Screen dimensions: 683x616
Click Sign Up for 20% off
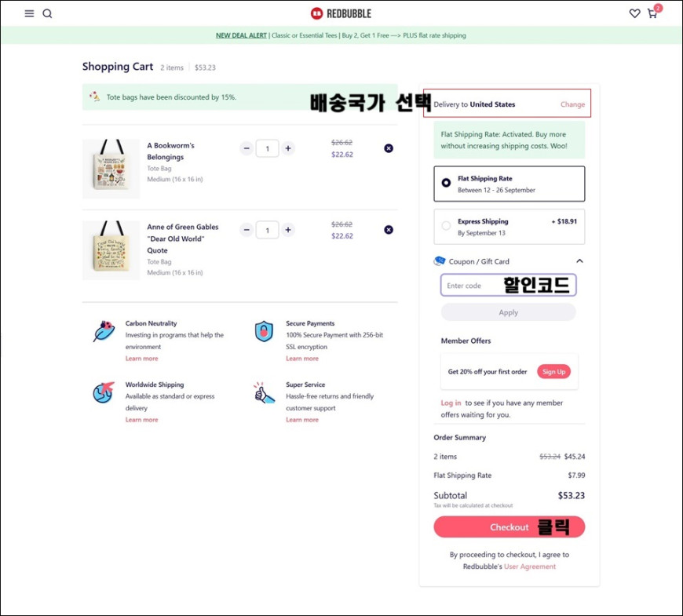click(553, 372)
